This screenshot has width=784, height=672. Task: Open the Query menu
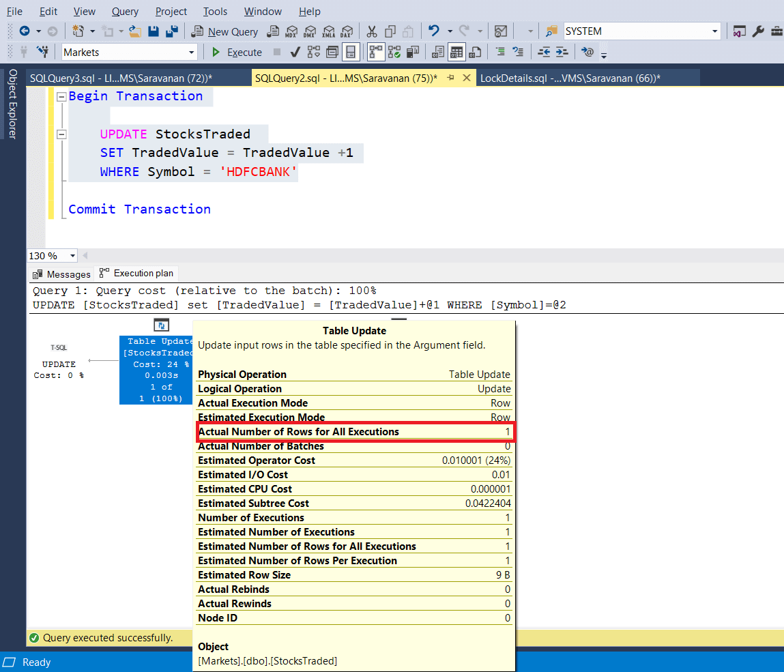pos(125,12)
